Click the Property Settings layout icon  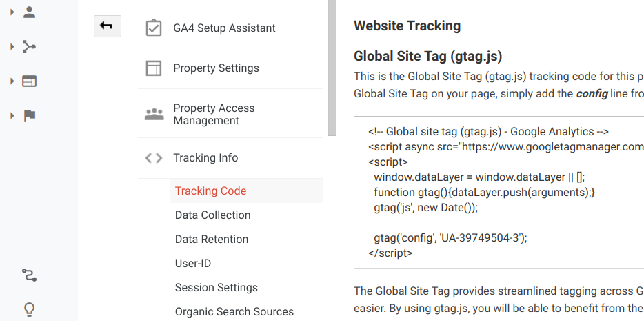[x=154, y=68]
